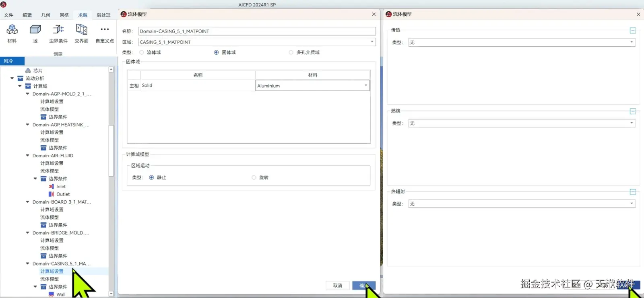
Task: Collapse the 热辐射 section icon
Action: click(633, 192)
